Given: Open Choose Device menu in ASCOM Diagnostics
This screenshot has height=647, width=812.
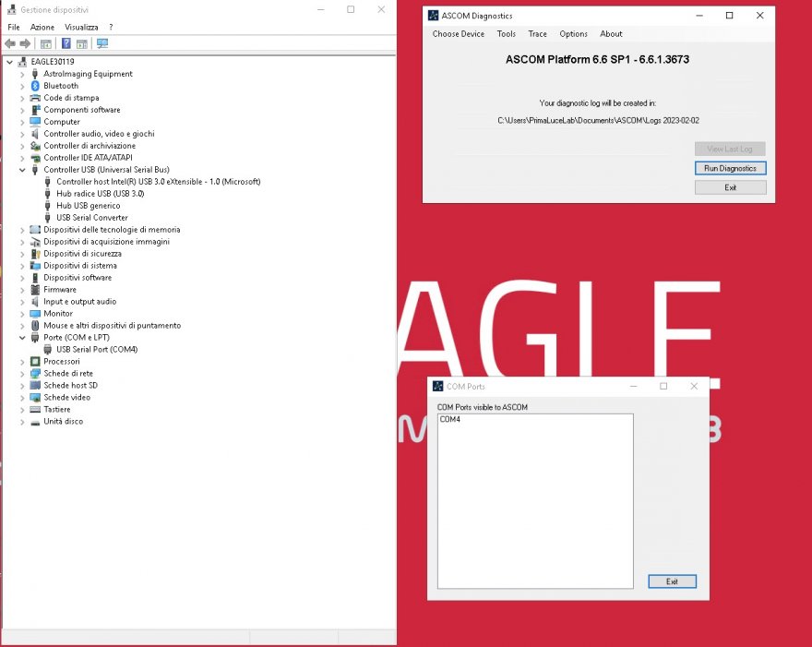Looking at the screenshot, I should 459,33.
